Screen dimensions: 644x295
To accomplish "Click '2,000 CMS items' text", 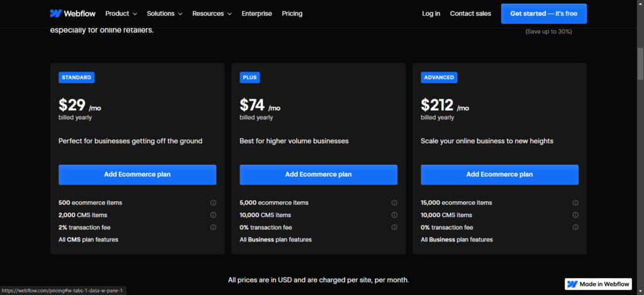I will tap(83, 215).
